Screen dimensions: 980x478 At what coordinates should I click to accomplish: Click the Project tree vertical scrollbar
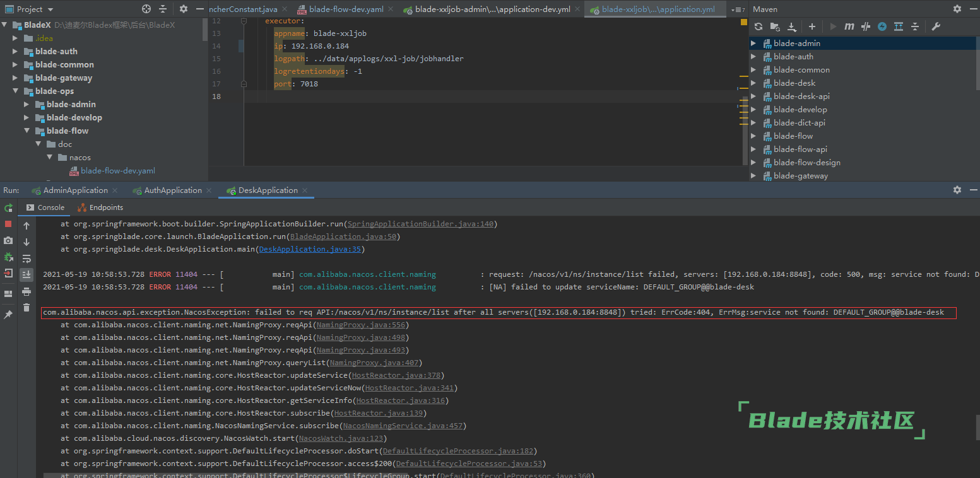pos(204,29)
